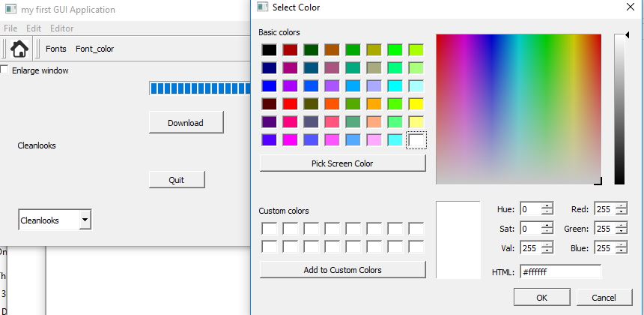Select the cyan basic color swatch
This screenshot has width=644, height=315.
point(395,85)
